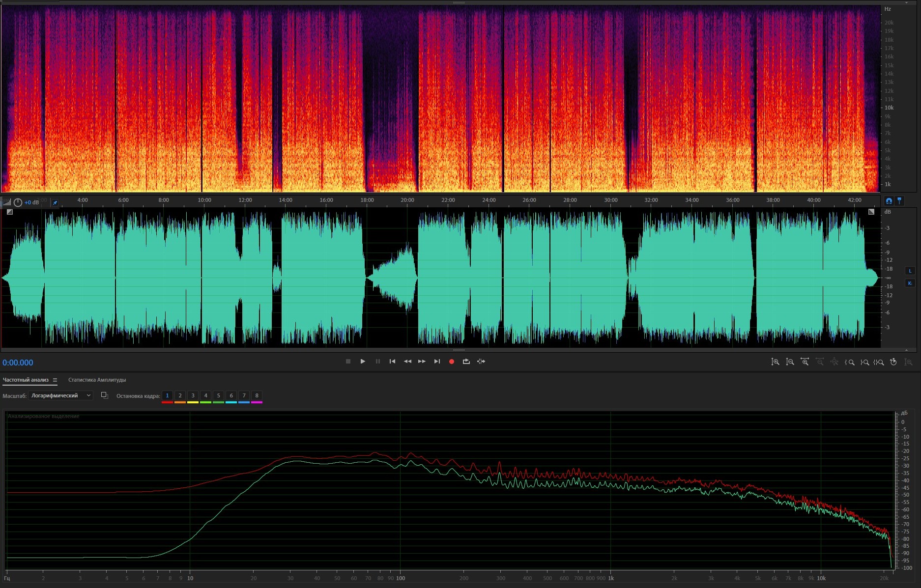Enable hold frame 3 button

pos(193,395)
